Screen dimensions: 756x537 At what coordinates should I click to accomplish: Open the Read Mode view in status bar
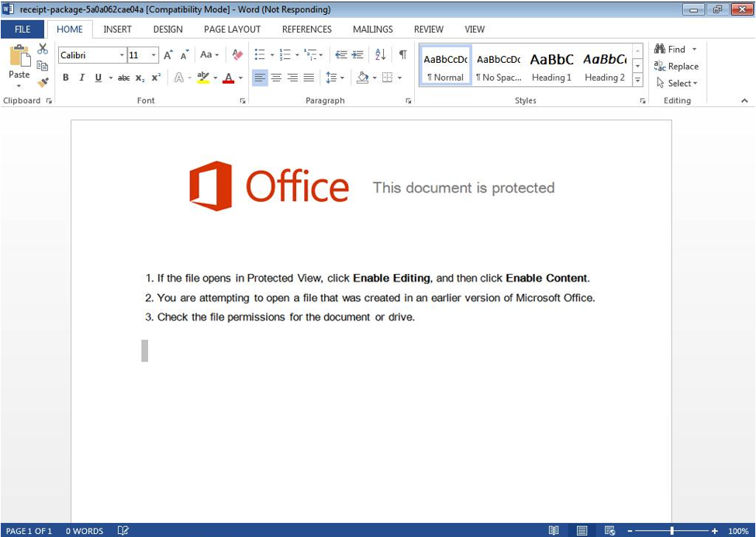click(554, 531)
